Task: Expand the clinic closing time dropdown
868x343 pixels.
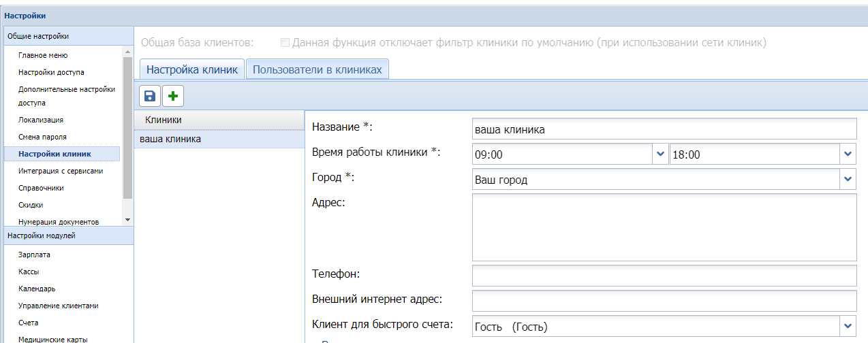Action: [x=848, y=154]
